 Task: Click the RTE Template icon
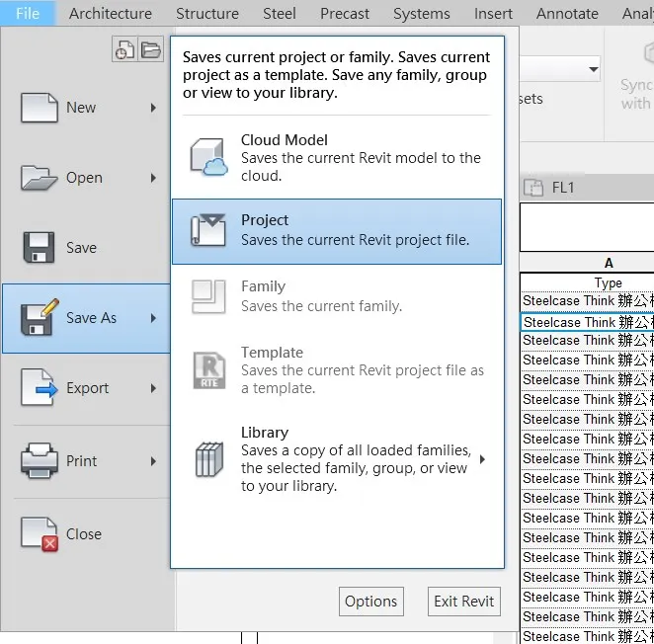click(209, 370)
